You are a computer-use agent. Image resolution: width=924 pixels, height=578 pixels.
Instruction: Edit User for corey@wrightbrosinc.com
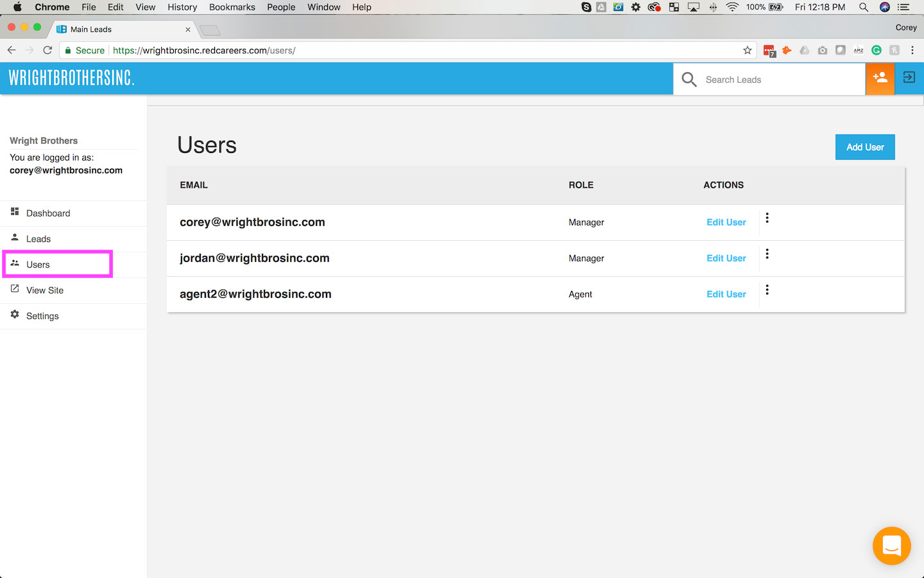tap(726, 222)
